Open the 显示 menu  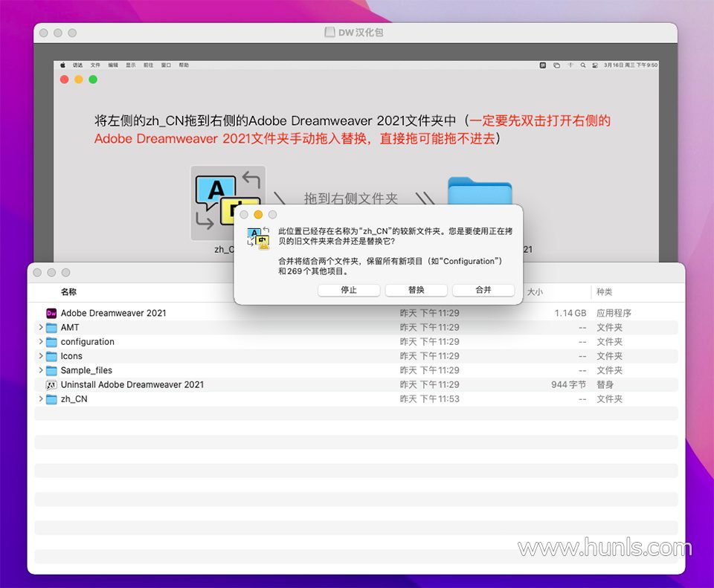click(x=131, y=65)
